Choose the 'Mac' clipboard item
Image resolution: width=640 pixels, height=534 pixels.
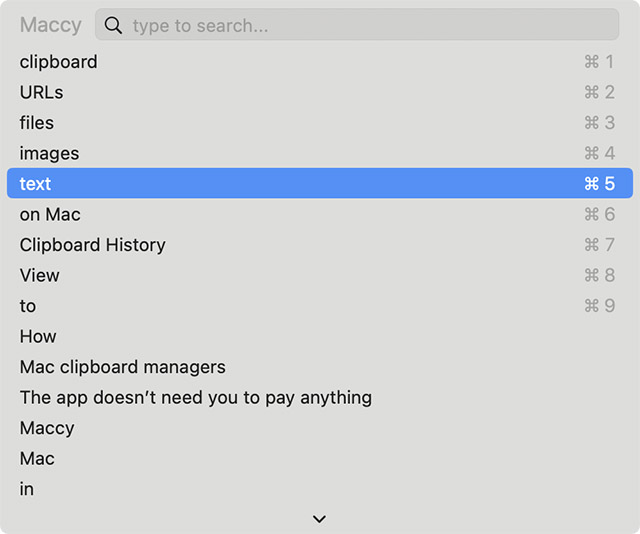click(x=37, y=459)
